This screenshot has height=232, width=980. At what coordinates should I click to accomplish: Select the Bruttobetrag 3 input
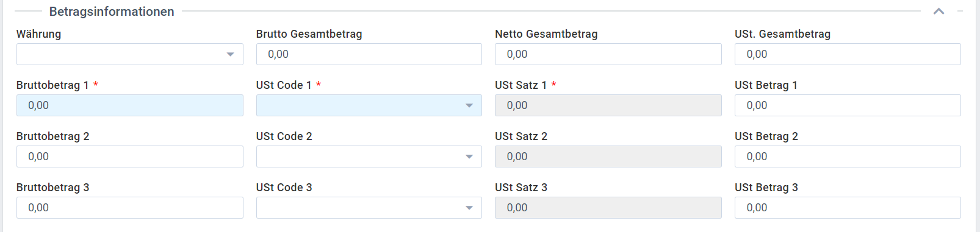pos(129,208)
